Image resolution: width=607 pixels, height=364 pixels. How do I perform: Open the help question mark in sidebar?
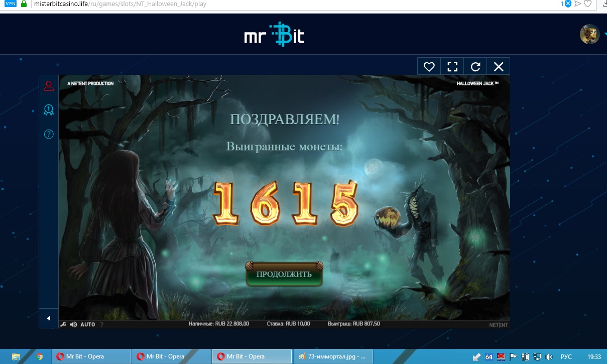coord(49,134)
